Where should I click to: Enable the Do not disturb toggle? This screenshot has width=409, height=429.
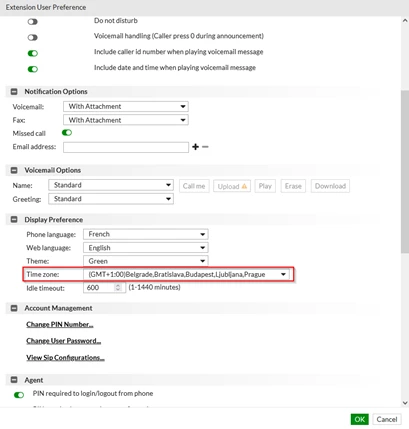click(33, 22)
